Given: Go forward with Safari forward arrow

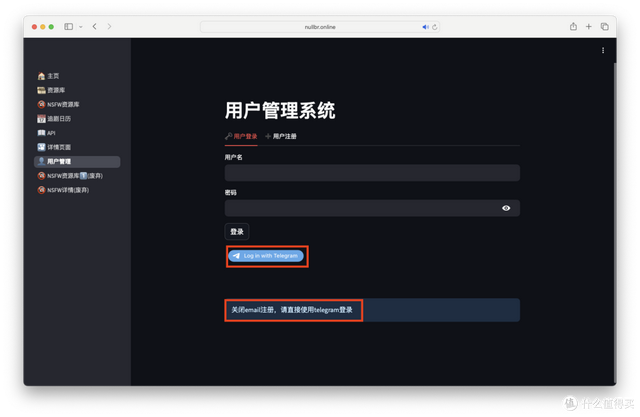Looking at the screenshot, I should click(109, 27).
